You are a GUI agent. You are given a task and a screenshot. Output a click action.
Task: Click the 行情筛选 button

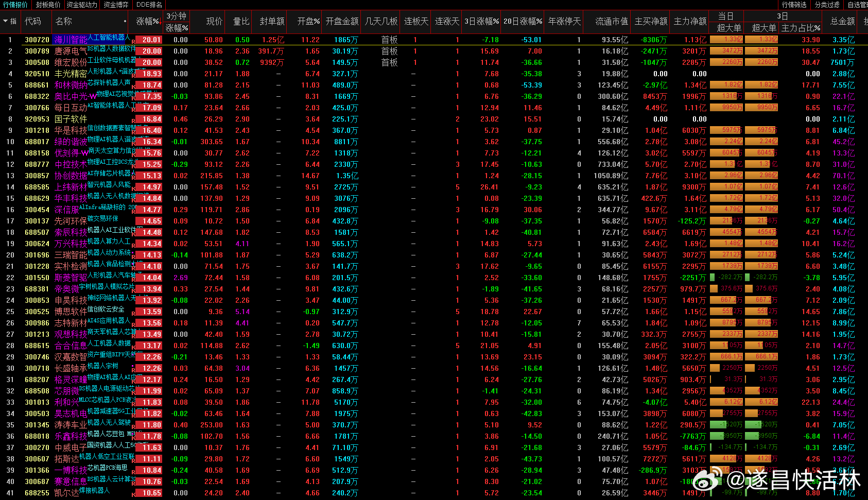pos(794,5)
